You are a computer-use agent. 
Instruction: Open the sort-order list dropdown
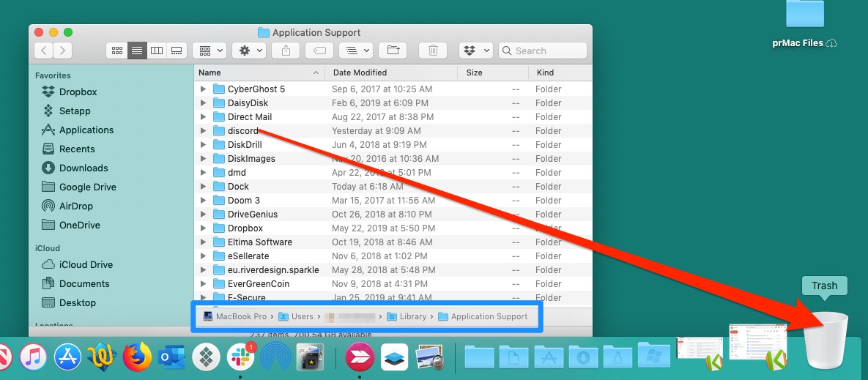(355, 51)
